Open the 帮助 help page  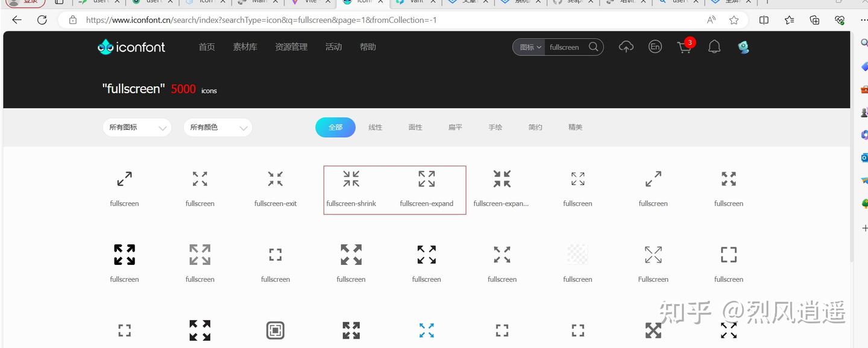click(x=368, y=46)
